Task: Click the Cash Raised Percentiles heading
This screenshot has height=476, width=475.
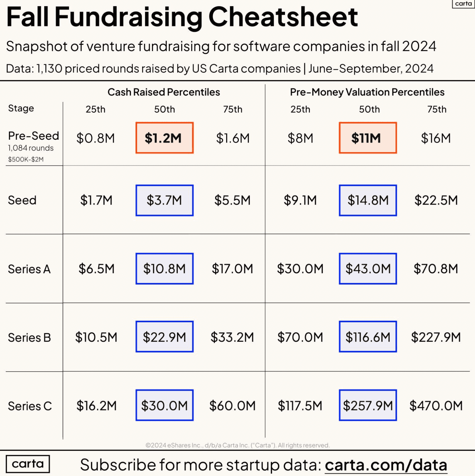Action: tap(164, 92)
